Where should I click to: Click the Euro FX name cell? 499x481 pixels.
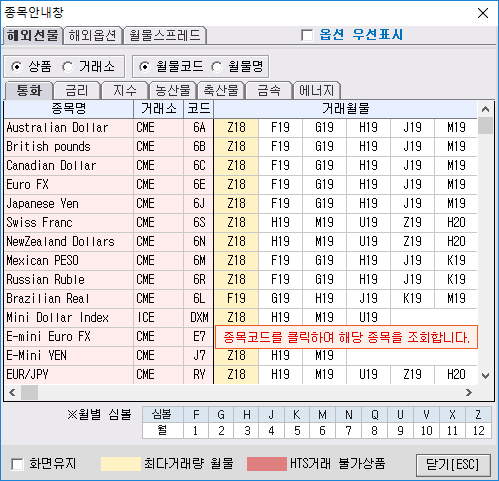[69, 185]
